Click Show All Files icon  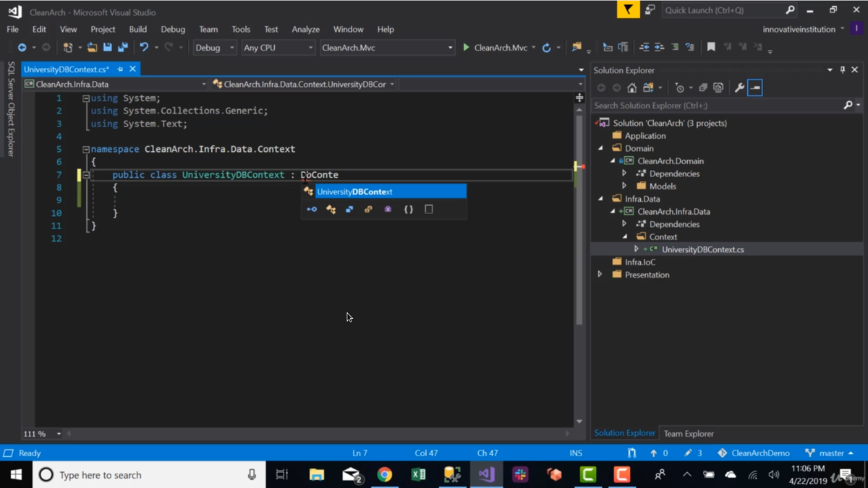pyautogui.click(x=718, y=88)
